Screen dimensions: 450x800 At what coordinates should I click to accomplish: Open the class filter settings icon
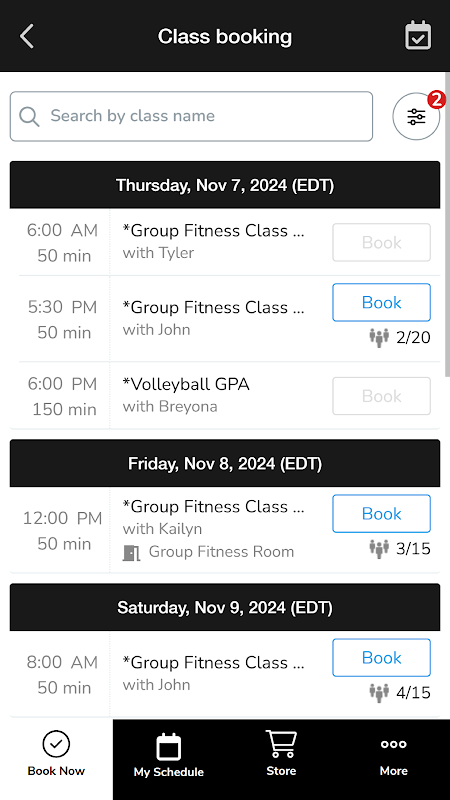coord(416,117)
